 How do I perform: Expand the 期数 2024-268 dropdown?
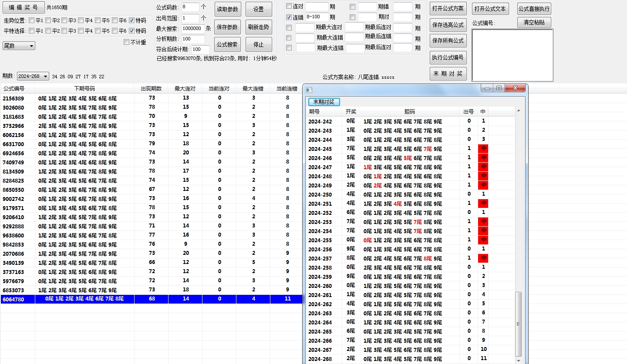(46, 76)
